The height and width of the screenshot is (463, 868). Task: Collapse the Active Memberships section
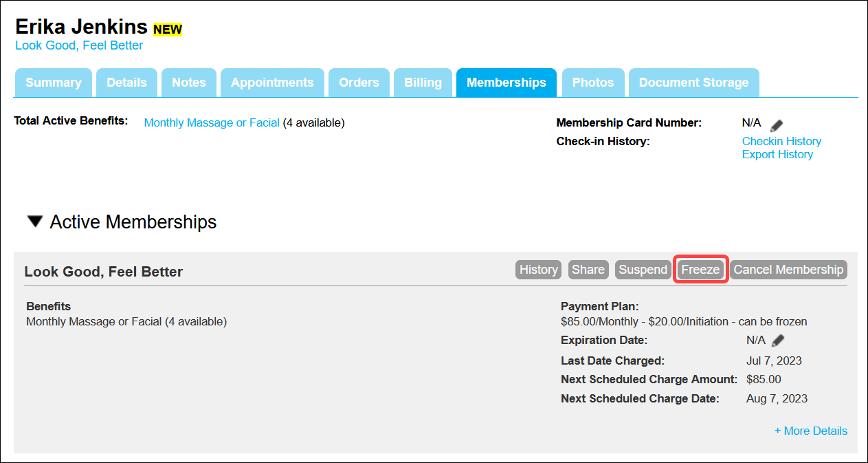click(x=35, y=222)
